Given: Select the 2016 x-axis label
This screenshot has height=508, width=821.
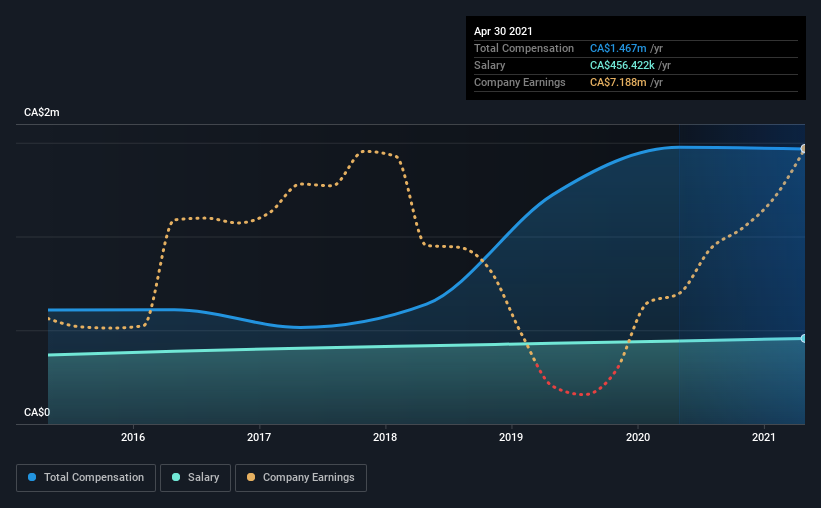Looking at the screenshot, I should [133, 437].
